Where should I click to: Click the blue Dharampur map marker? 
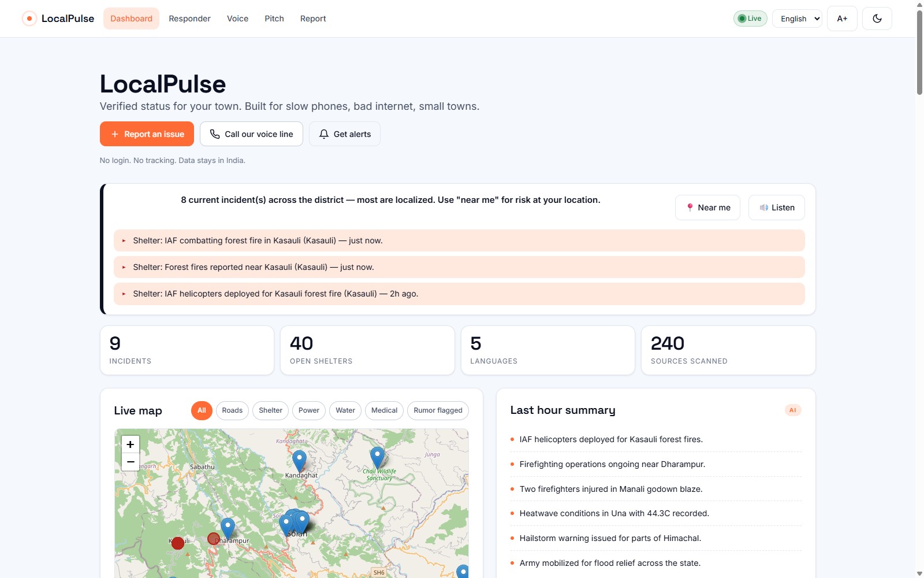pos(228,528)
